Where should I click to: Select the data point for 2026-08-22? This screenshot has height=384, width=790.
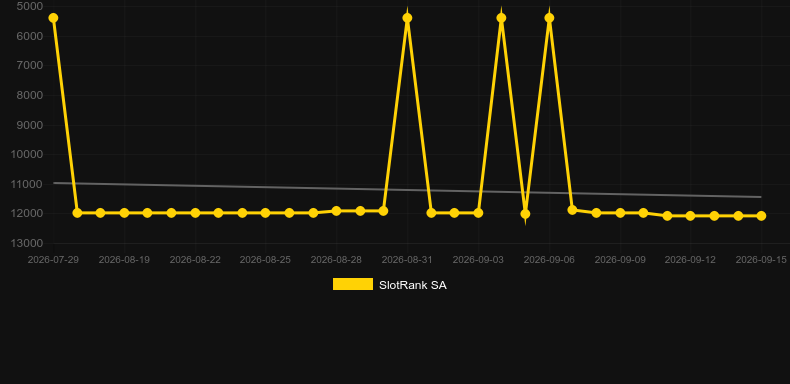pos(195,213)
